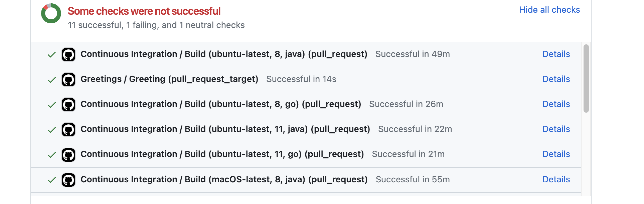Image resolution: width=644 pixels, height=204 pixels.
Task: Open Details for macOS-latest 8 java build
Action: 556,180
